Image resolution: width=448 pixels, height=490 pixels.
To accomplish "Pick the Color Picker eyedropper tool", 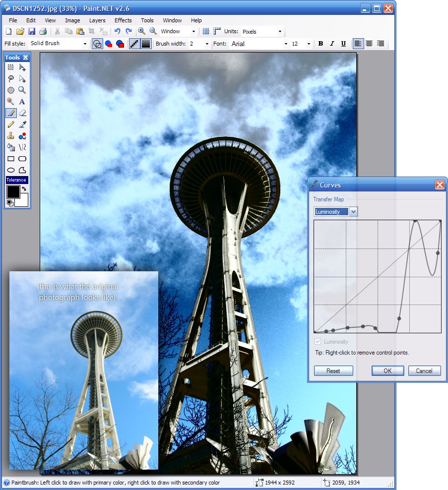I will pyautogui.click(x=22, y=124).
